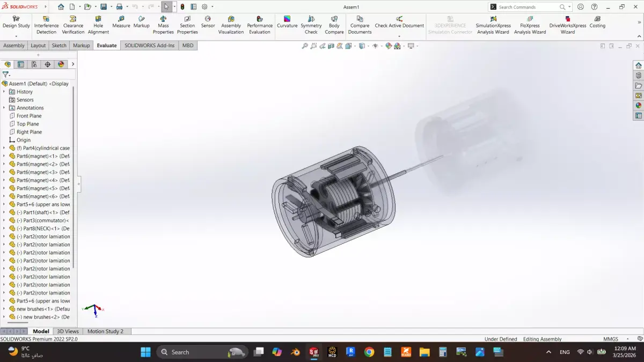Add a Sensor from the Evaluate ribbon
The image size is (644, 362).
[x=208, y=22]
